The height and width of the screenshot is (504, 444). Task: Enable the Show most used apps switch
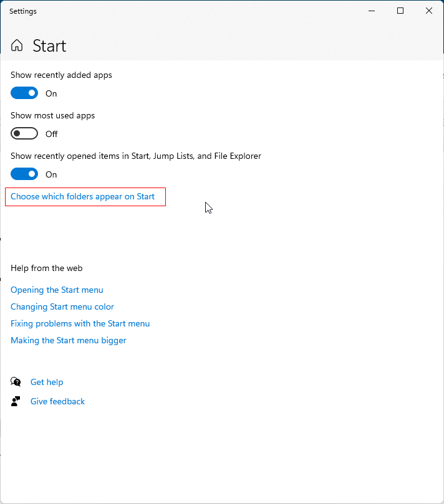pos(24,134)
